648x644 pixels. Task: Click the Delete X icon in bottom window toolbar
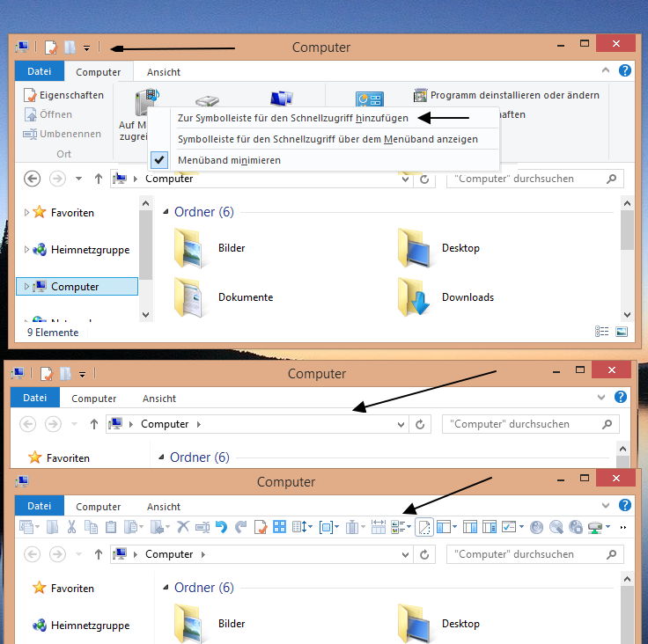click(182, 527)
